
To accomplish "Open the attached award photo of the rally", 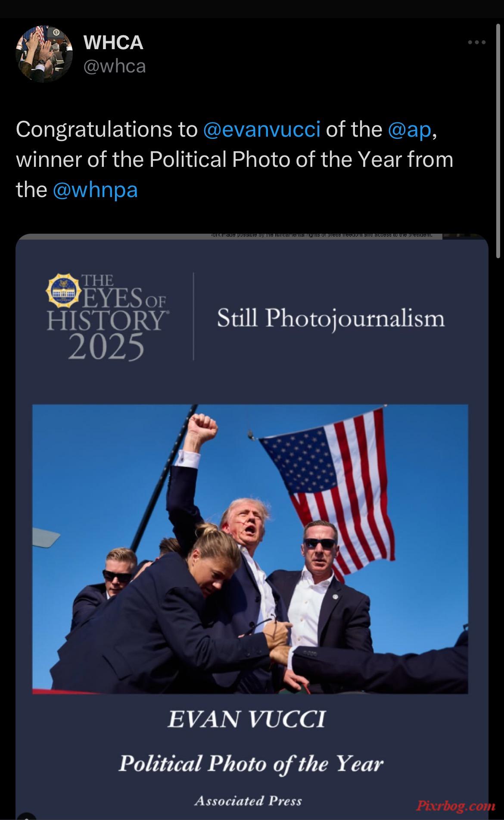I will tap(250, 549).
